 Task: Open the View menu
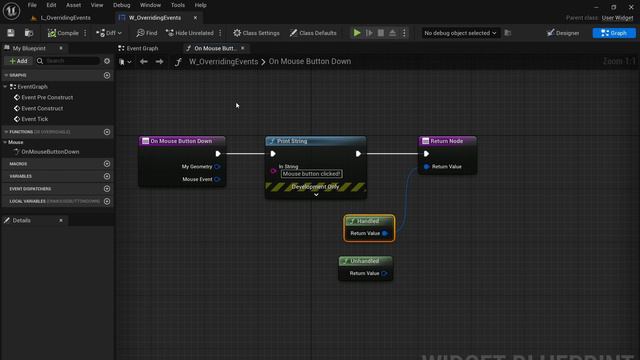click(x=97, y=5)
